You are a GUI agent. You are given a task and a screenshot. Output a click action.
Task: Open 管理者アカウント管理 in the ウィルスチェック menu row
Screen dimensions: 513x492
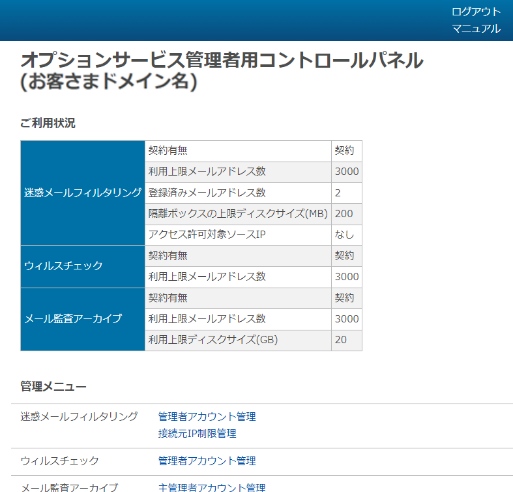[207, 461]
